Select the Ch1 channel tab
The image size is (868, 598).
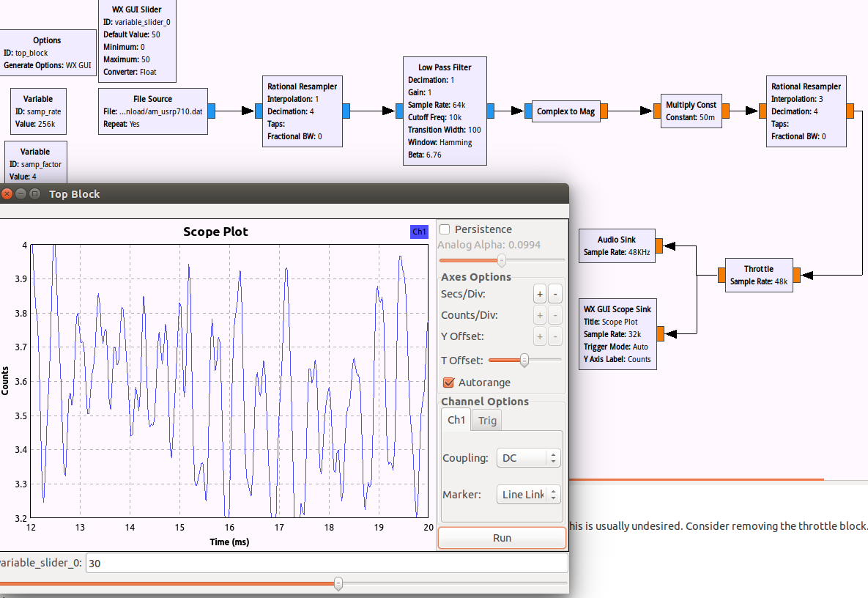[456, 420]
